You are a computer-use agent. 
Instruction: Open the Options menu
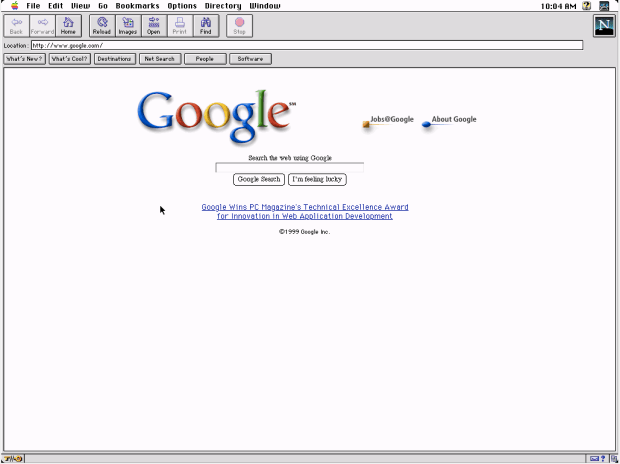(182, 6)
